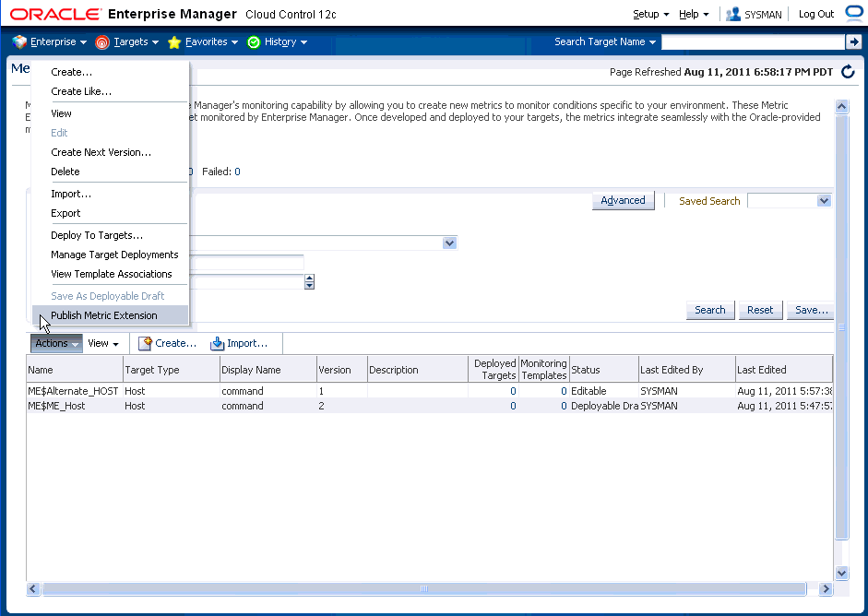
Task: Click the vertical scrollbar up arrow
Action: 841,107
